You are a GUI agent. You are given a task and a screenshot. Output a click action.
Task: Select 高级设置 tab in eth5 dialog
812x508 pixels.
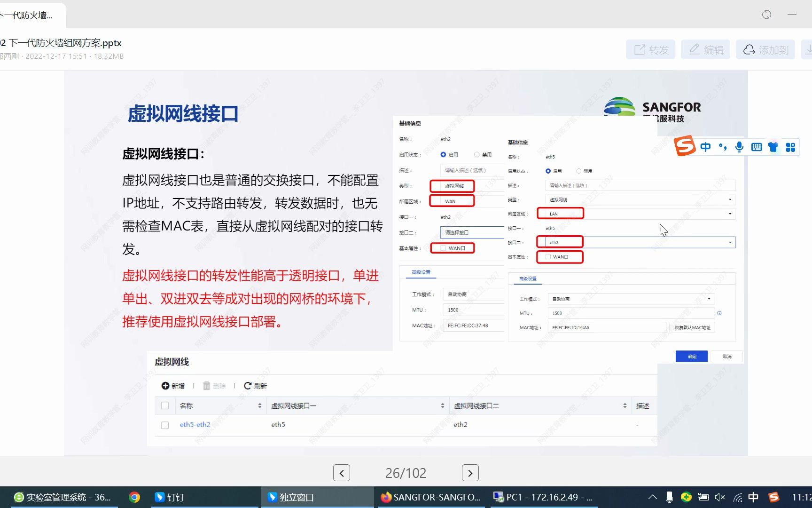[528, 279]
